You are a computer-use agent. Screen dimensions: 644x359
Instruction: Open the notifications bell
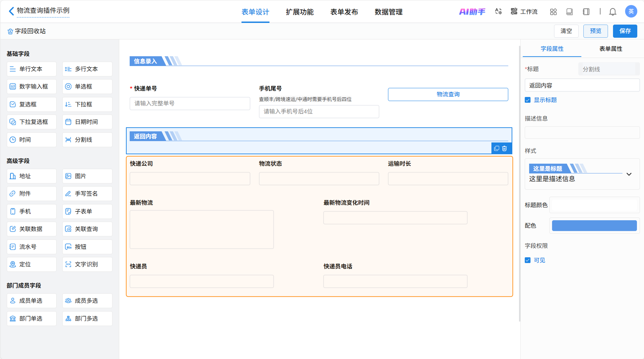click(613, 12)
